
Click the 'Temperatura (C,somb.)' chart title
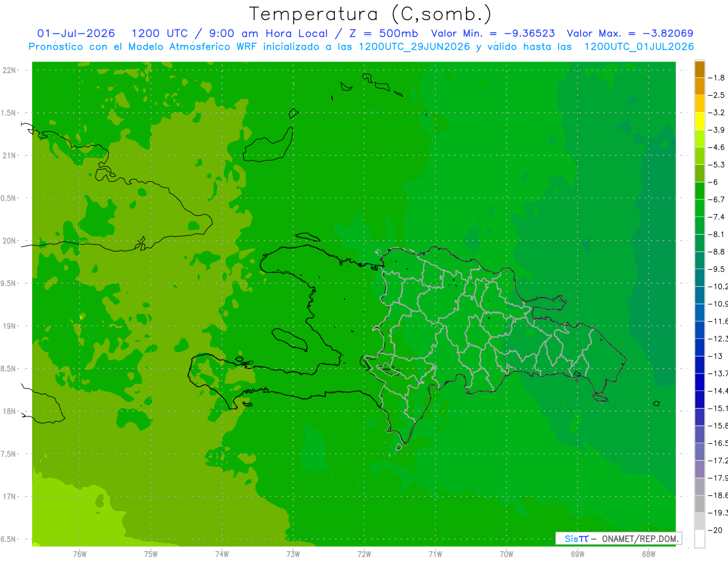coord(371,15)
